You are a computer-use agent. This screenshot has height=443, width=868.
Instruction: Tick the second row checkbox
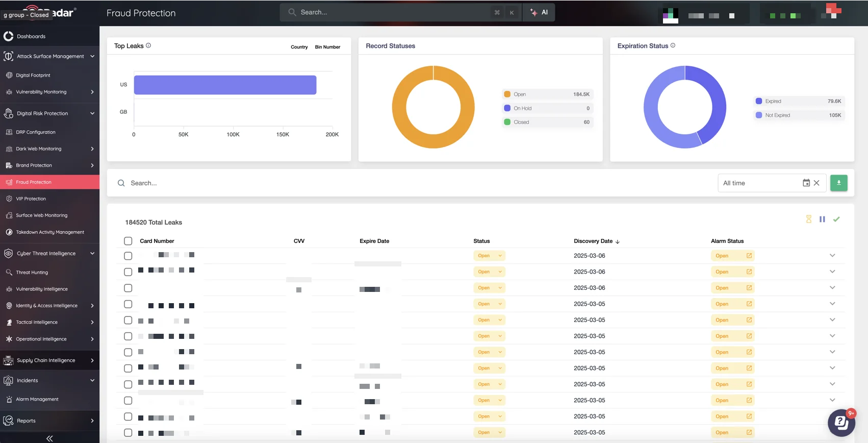[128, 272]
